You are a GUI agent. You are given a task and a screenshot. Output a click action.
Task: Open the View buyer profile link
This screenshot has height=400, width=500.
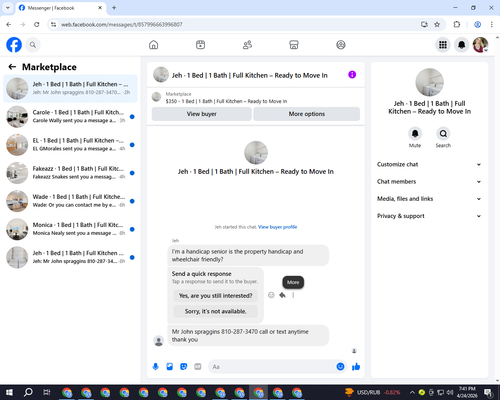click(277, 227)
